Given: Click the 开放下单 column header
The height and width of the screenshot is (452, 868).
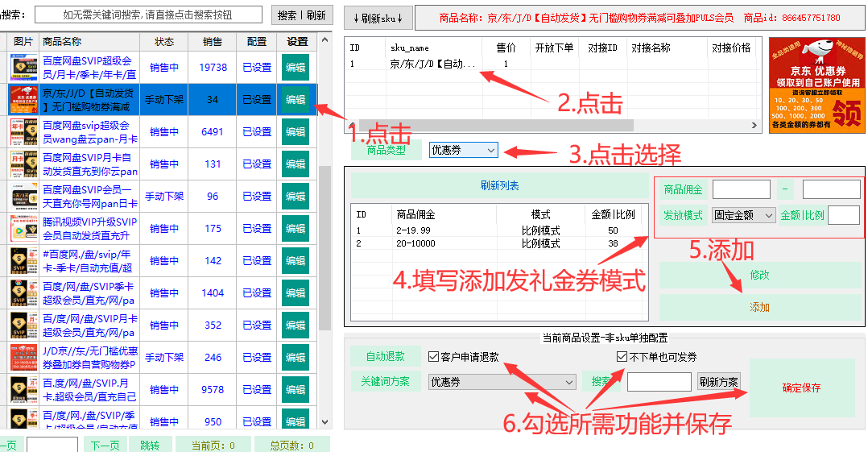Looking at the screenshot, I should [x=554, y=48].
